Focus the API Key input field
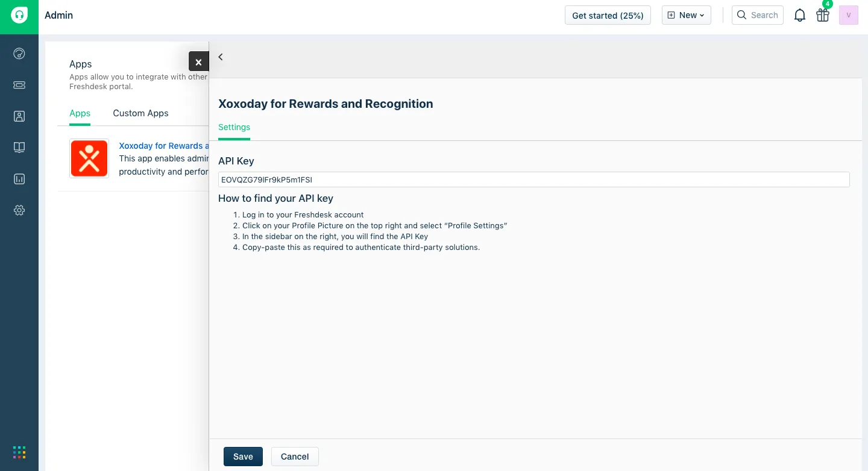The height and width of the screenshot is (471, 868). pos(533,179)
